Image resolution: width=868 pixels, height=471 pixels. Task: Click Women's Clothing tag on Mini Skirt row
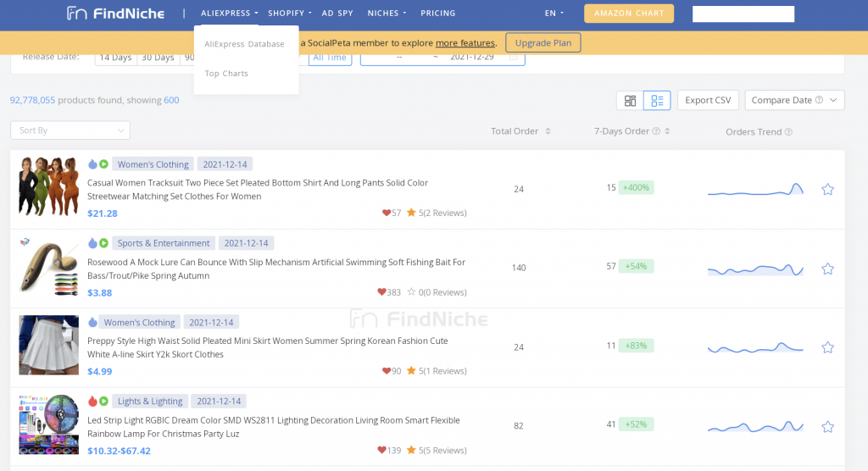(140, 322)
